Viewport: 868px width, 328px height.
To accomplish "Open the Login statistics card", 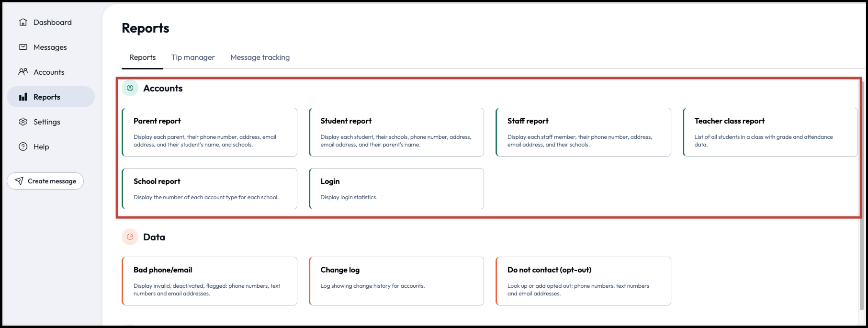I will click(x=396, y=189).
